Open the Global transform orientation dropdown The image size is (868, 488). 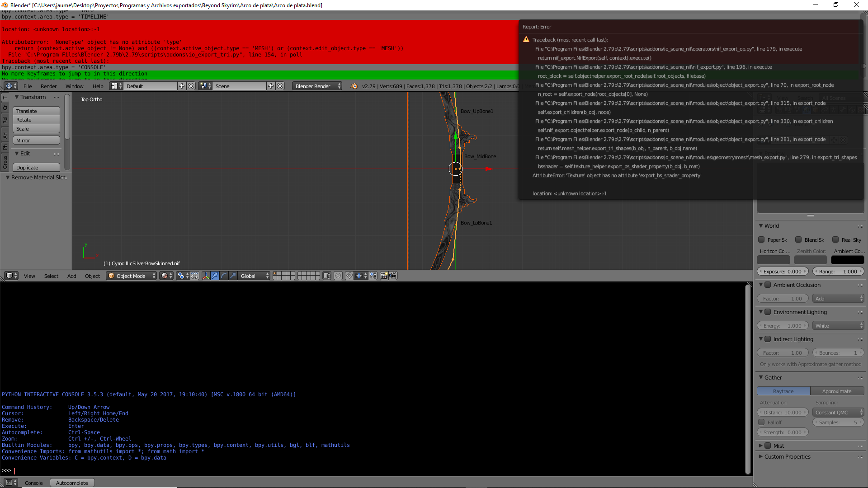pos(253,276)
